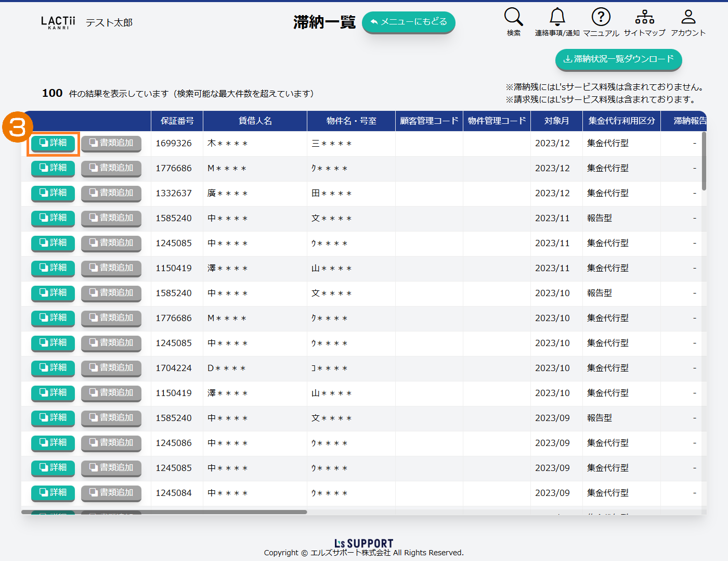Viewport: 728px width, 561px height.
Task: Click the vertical scrollbar of the table
Action: (x=704, y=161)
